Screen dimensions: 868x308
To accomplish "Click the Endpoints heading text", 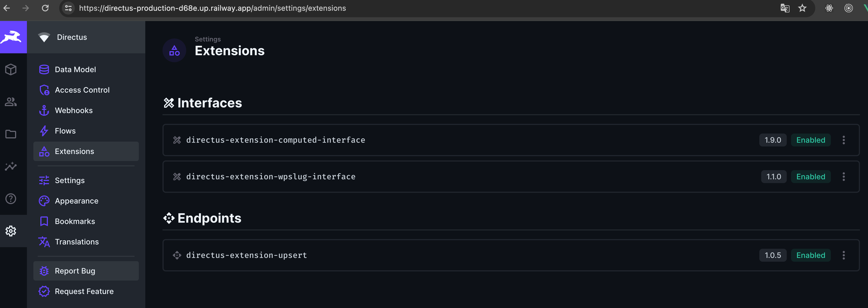I will tap(209, 218).
